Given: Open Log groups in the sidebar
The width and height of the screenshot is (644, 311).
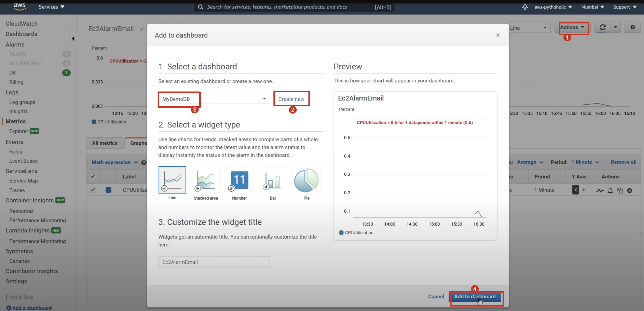Looking at the screenshot, I should 22,102.
